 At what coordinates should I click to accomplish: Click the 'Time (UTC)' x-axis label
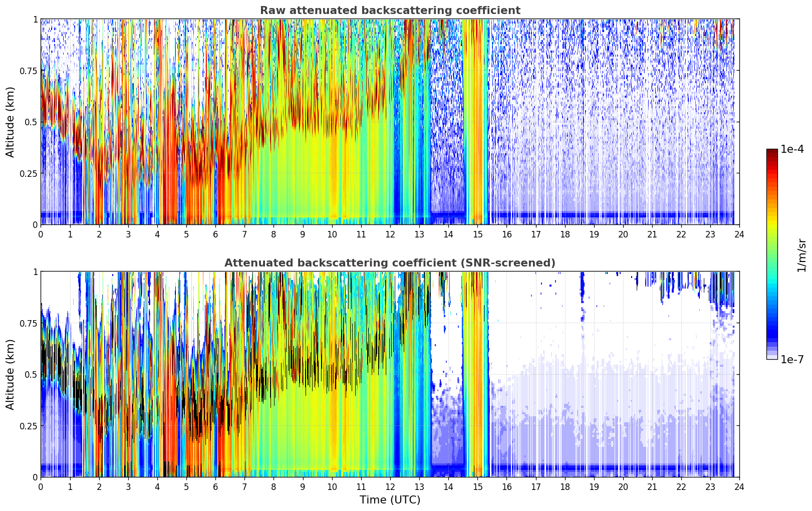point(390,499)
